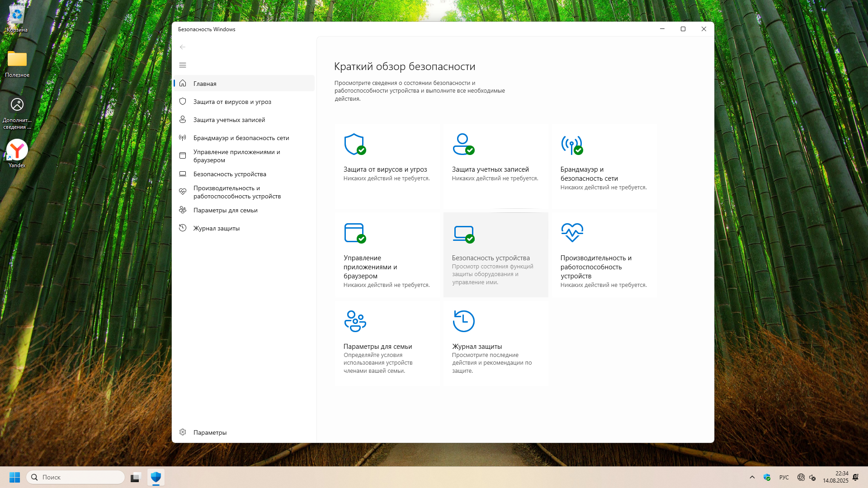The width and height of the screenshot is (868, 488).
Task: Open the account protection person tile icon
Action: click(463, 144)
